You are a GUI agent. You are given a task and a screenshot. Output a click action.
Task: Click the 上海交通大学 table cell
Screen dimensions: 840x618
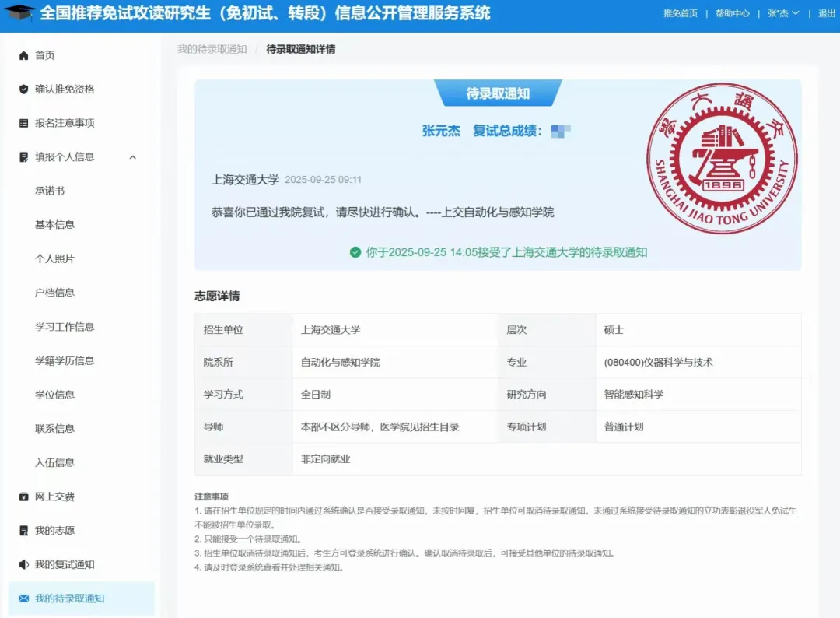[395, 330]
